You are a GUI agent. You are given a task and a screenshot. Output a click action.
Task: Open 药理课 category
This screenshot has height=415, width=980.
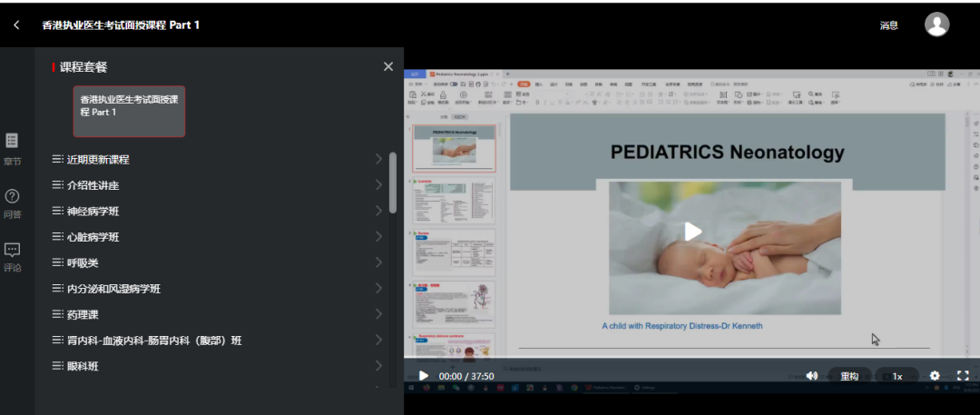click(218, 315)
